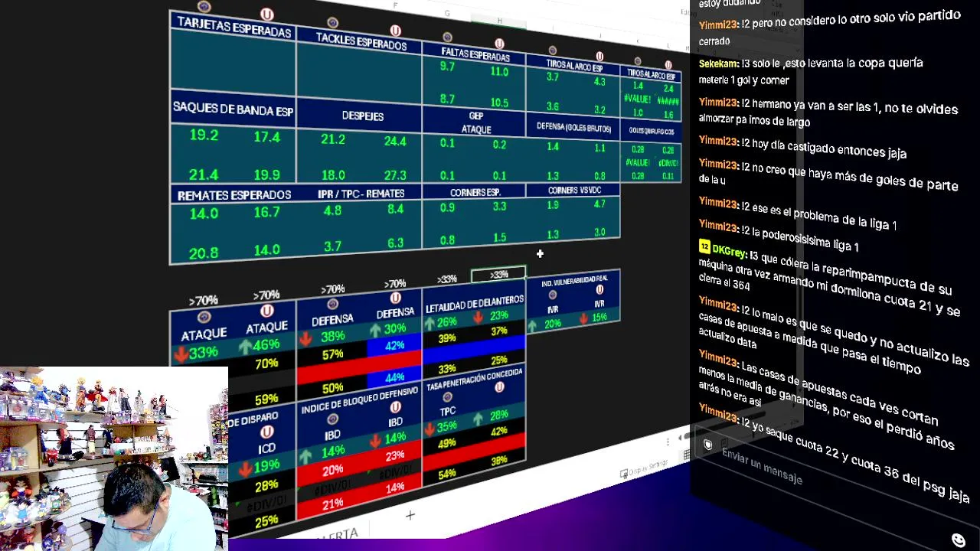Click the red U crest above DEFENSA 30%
Image resolution: width=980 pixels, height=551 pixels.
coord(396,298)
